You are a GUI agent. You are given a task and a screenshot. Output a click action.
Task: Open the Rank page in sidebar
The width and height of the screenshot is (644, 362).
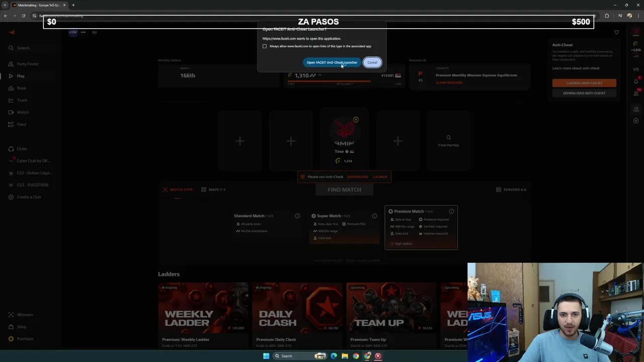click(17, 88)
